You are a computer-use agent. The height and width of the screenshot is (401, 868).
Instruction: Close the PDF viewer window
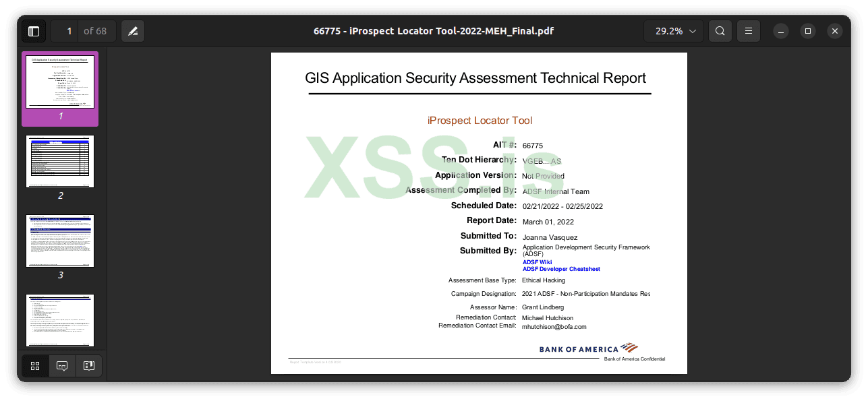[835, 31]
